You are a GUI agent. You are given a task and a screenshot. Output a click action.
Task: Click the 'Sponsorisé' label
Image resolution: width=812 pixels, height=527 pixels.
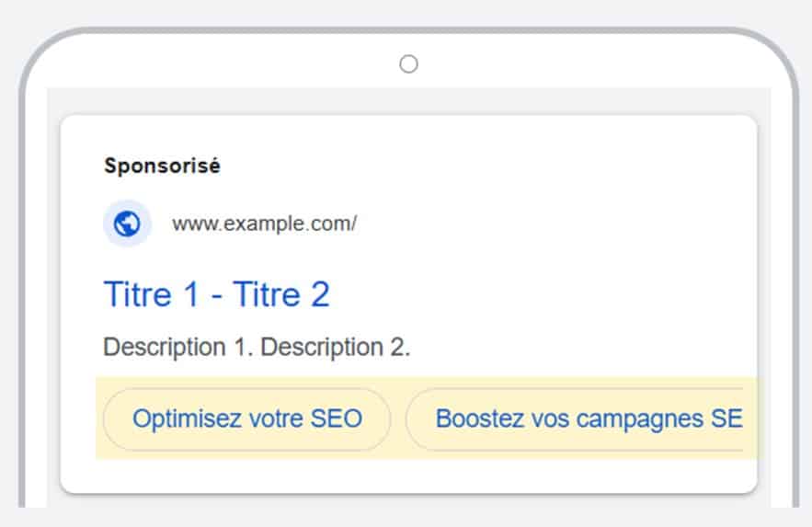click(x=162, y=166)
